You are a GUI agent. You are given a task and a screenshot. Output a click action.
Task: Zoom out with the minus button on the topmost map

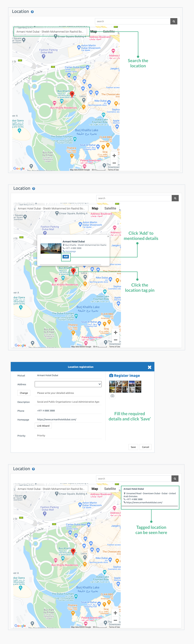[x=114, y=163]
